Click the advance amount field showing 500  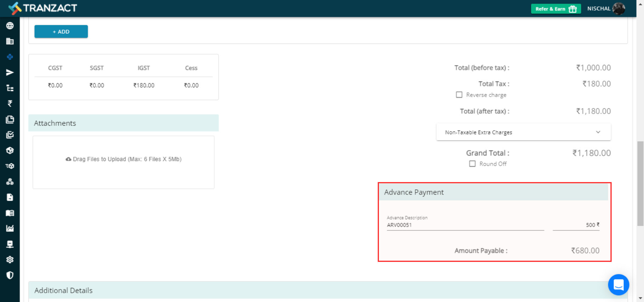[576, 225]
